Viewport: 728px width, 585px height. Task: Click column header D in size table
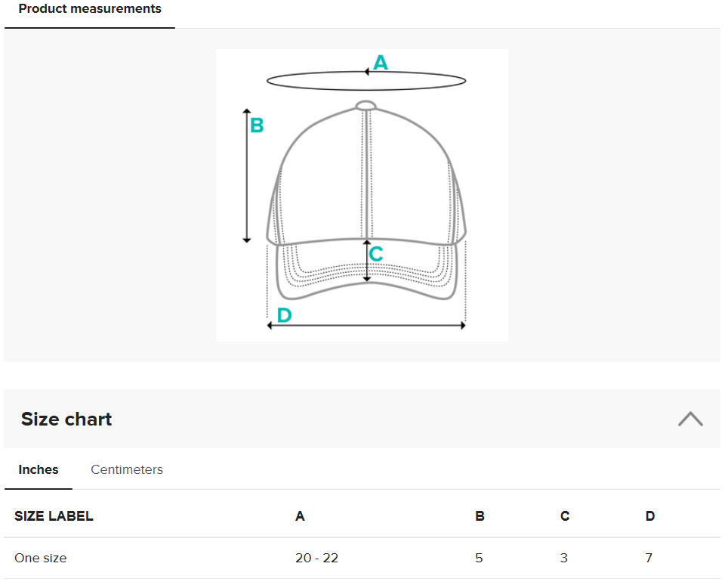pos(650,516)
